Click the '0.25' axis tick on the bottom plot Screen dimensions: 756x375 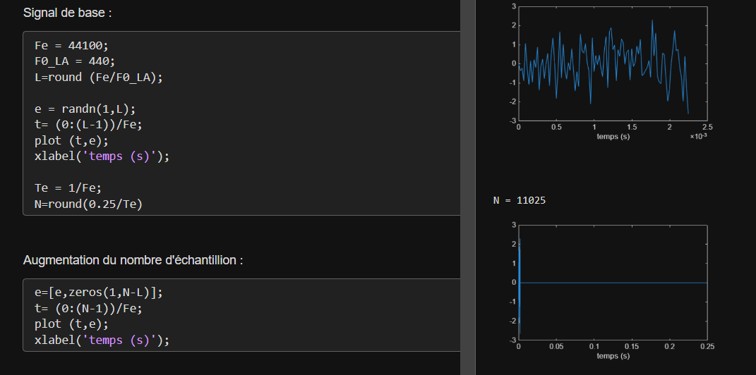pos(707,346)
